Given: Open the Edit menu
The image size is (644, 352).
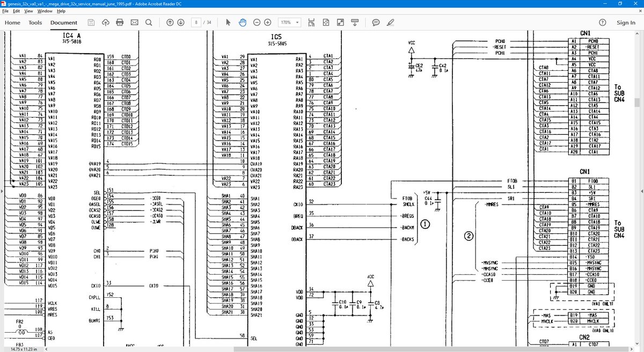Looking at the screenshot, I should coord(16,11).
